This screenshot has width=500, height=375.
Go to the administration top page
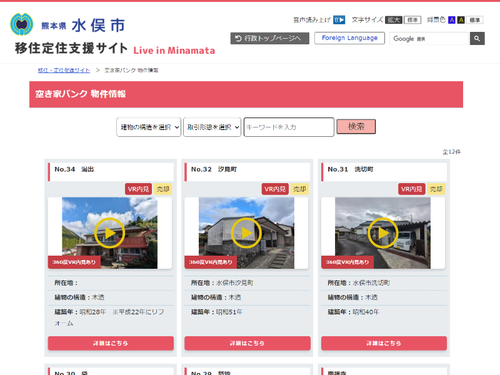coord(270,38)
